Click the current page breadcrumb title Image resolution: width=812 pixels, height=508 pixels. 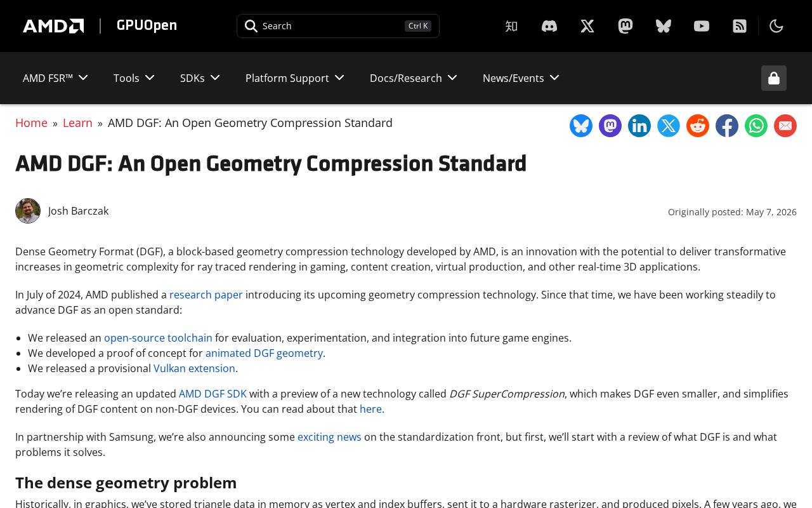(250, 123)
